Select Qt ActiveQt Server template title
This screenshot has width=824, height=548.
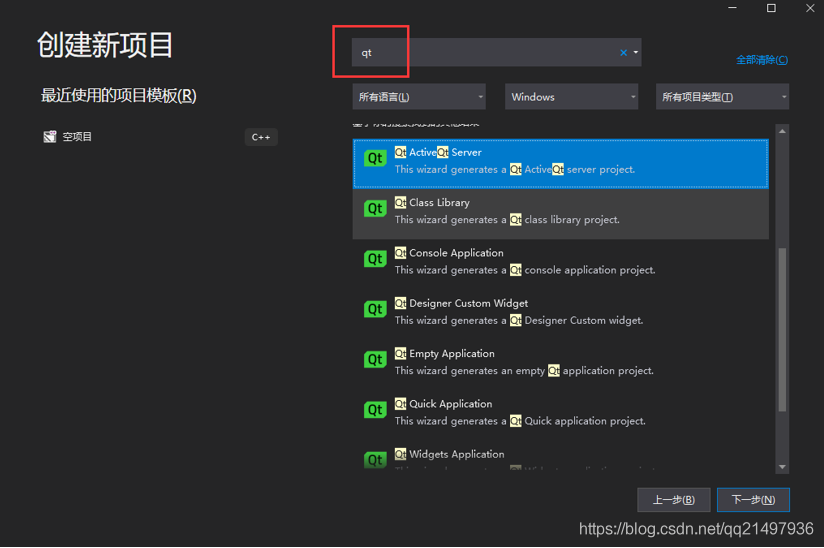click(438, 152)
